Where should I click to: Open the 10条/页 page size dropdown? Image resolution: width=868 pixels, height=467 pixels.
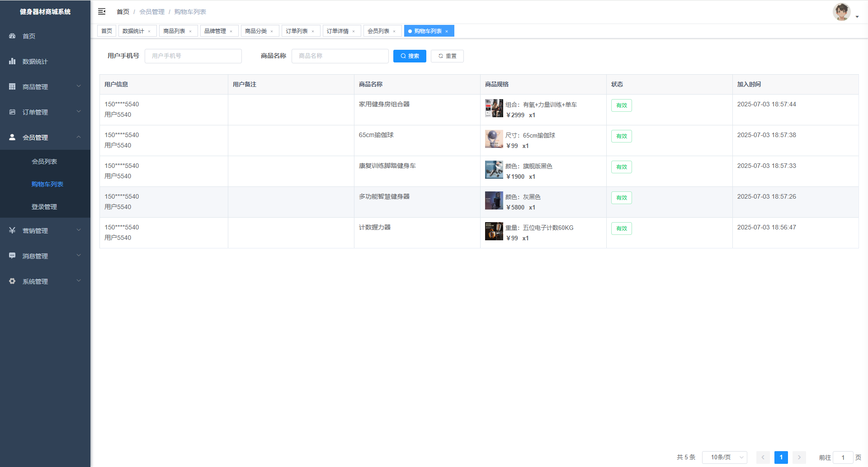724,457
